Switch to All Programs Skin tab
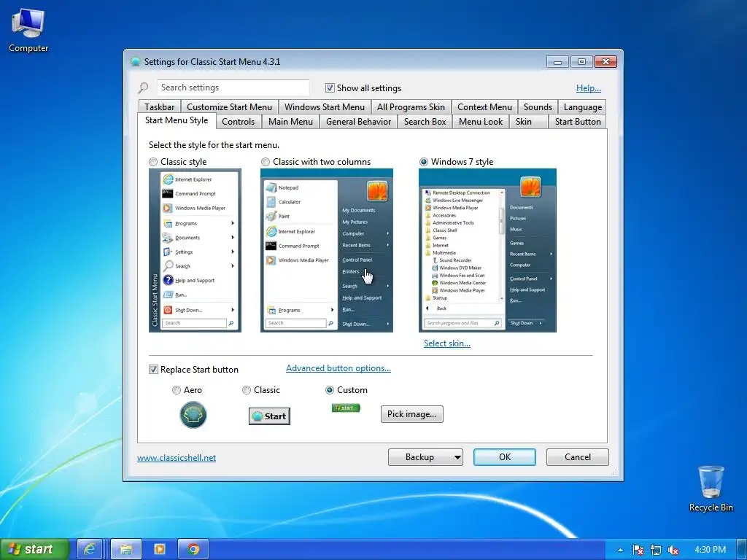Viewport: 747px width, 560px height. tap(411, 107)
